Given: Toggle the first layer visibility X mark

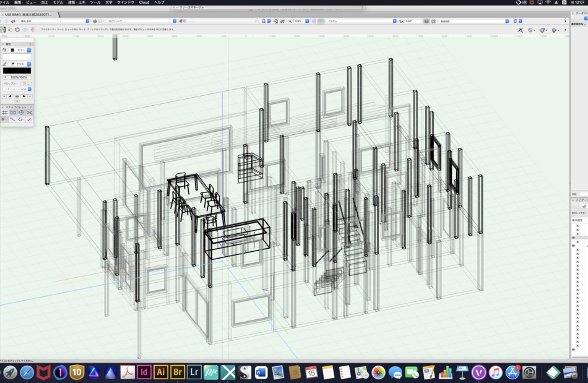Looking at the screenshot, I should [577, 226].
